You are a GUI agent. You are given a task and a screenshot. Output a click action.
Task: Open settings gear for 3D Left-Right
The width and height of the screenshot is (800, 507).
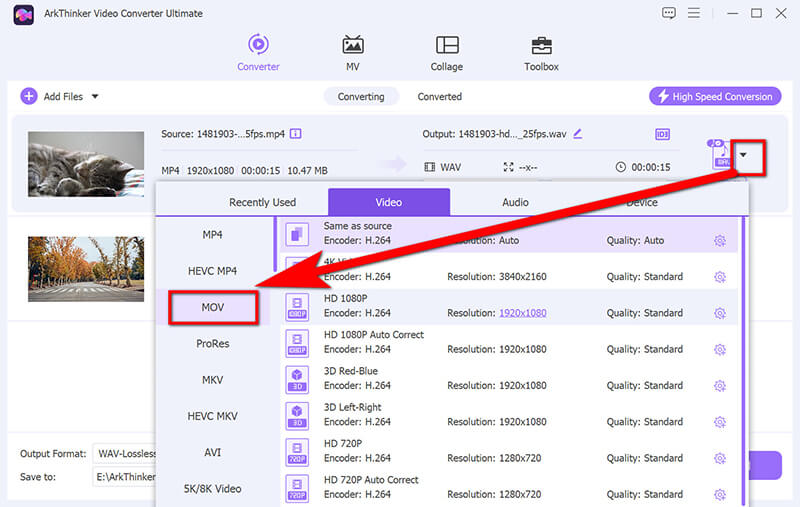(x=719, y=422)
